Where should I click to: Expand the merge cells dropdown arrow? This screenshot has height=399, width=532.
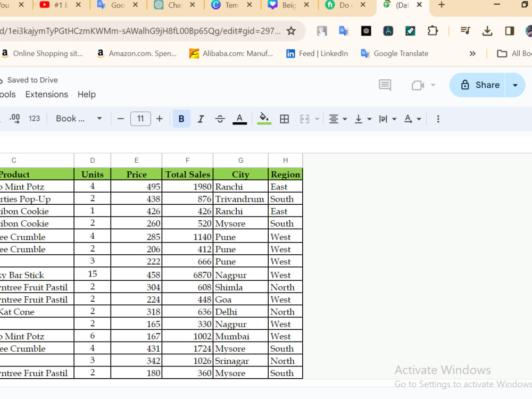317,119
